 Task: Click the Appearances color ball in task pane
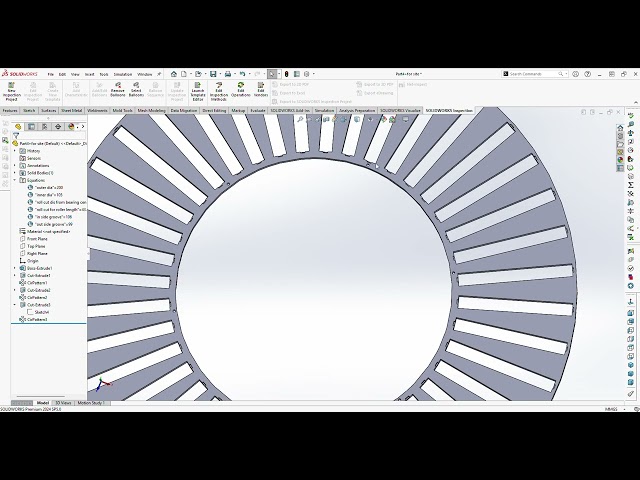[x=620, y=160]
